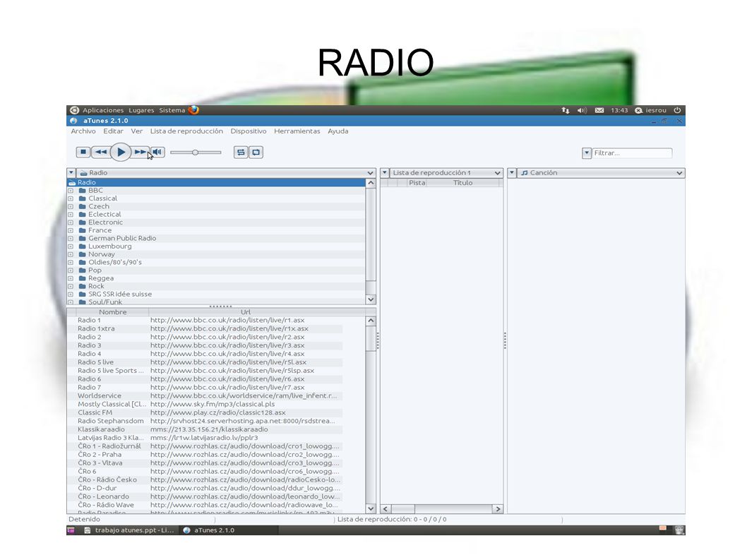Toggle repeat mode button
Screen dimensions: 747x560
[x=256, y=152]
